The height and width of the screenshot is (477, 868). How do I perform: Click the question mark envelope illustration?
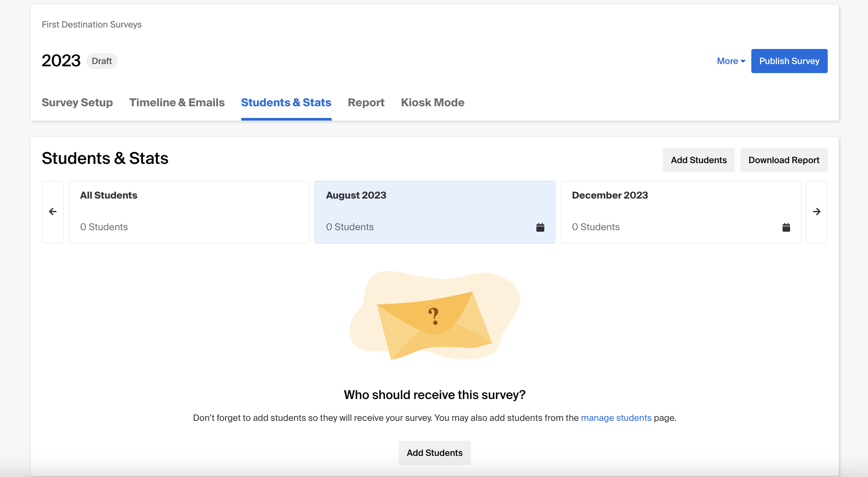[x=434, y=316]
